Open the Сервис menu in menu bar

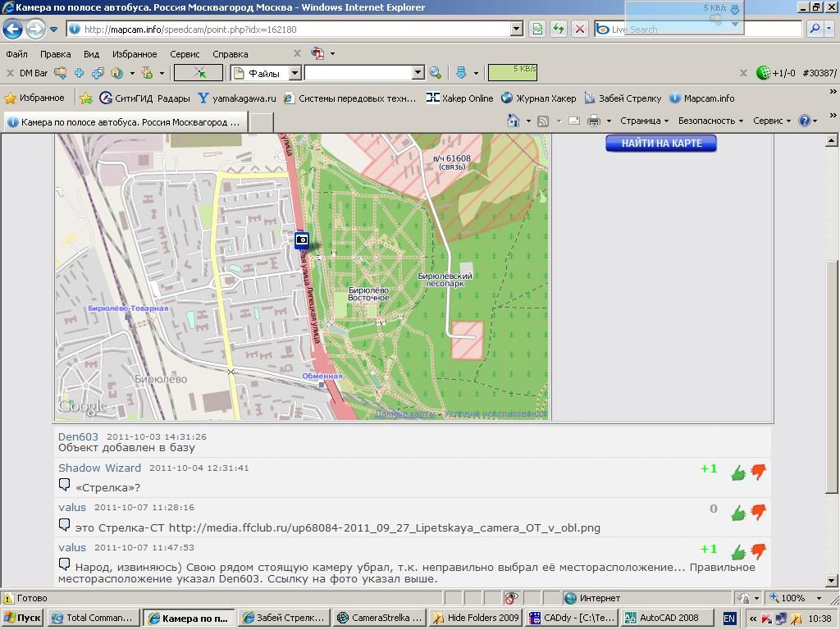pos(185,54)
